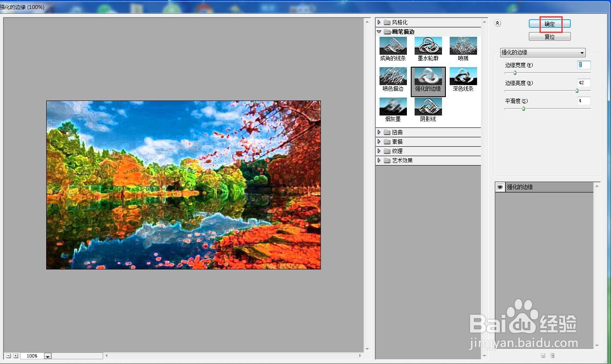611x364 pixels.
Task: Adjust the 边缘宽度 slider handle
Action: tap(515, 73)
